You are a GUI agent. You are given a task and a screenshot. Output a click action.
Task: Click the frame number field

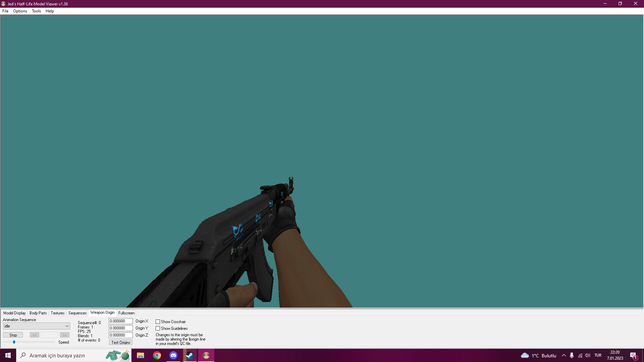click(x=50, y=335)
